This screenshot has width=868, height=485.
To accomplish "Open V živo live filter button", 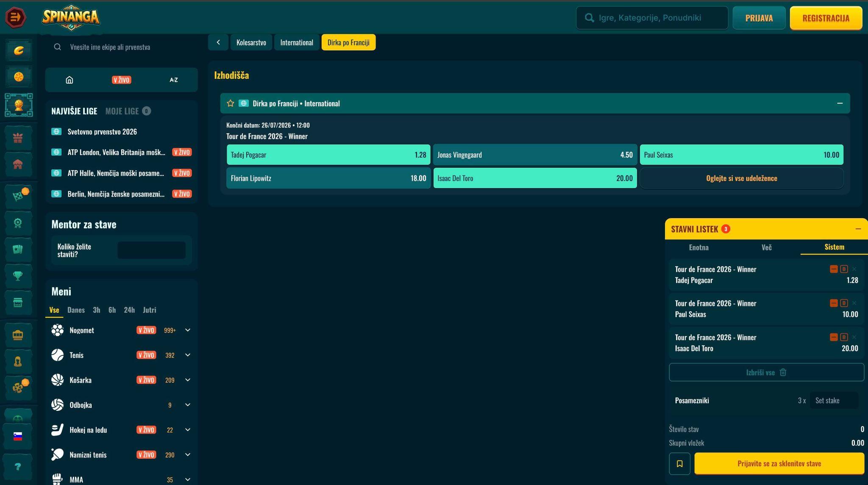I will pos(122,80).
